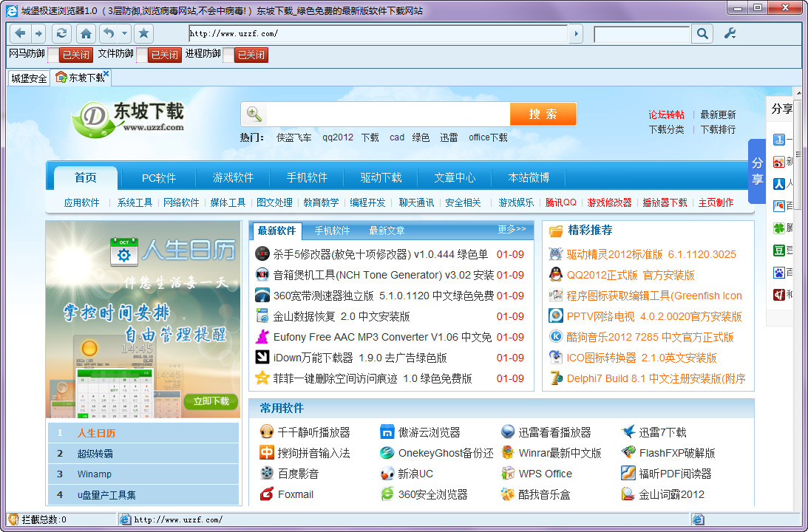808x532 pixels.
Task: Open the 文章中心 navigation tab
Action: tap(455, 177)
